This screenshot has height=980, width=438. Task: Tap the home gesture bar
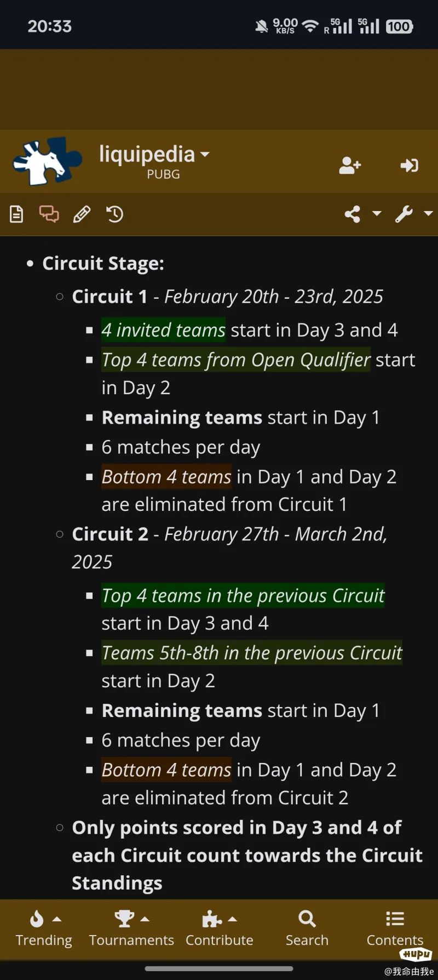click(219, 968)
